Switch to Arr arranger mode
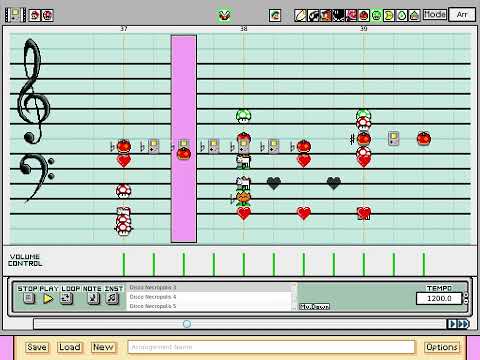The width and height of the screenshot is (480, 360). (x=462, y=15)
